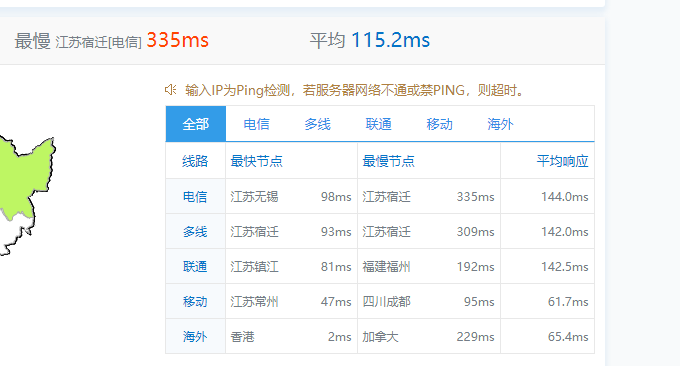
Task: Click the 95ms value
Action: pos(479,302)
